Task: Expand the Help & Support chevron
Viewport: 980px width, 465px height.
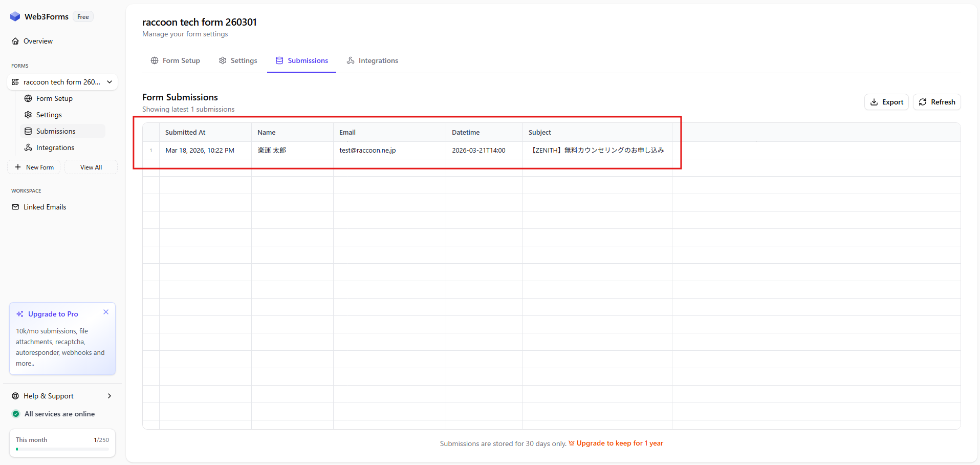Action: pyautogui.click(x=110, y=396)
